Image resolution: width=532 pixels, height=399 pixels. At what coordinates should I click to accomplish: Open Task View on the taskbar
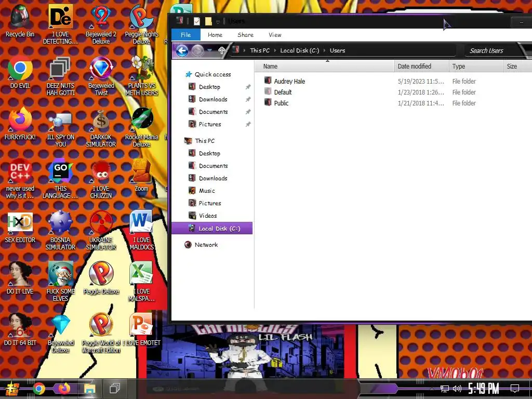click(x=115, y=389)
